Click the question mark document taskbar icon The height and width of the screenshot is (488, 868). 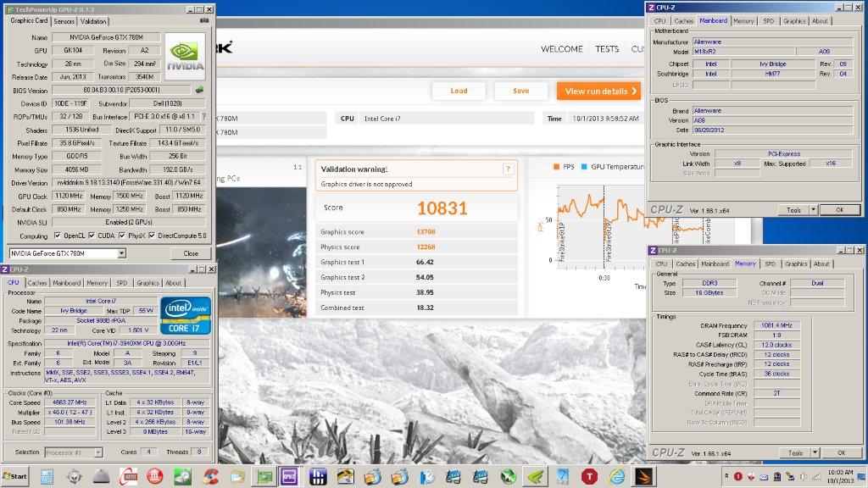click(x=563, y=476)
